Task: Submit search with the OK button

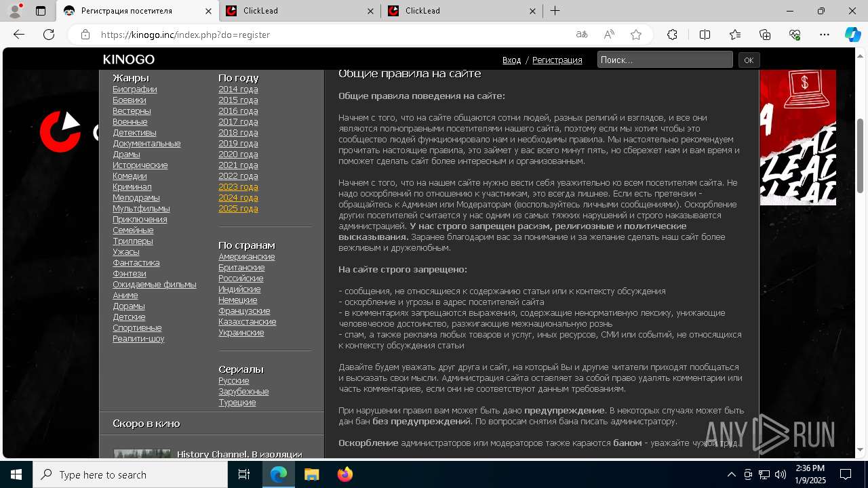Action: [x=749, y=60]
